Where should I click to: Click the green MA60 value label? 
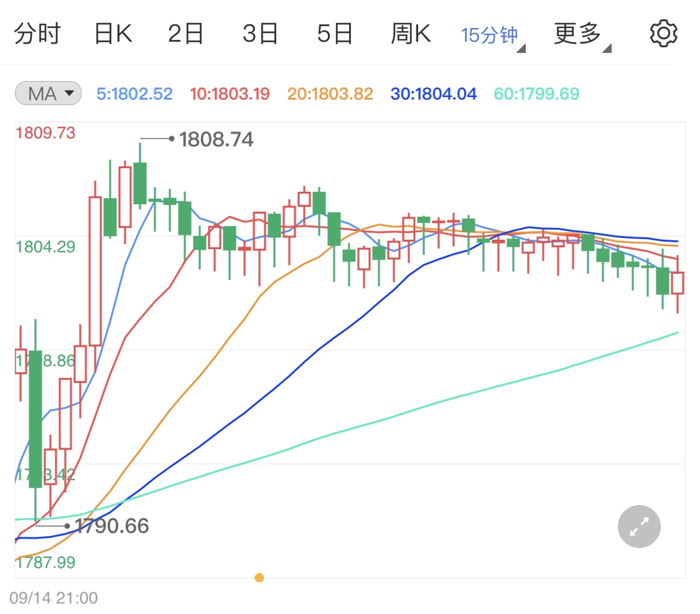pyautogui.click(x=536, y=93)
